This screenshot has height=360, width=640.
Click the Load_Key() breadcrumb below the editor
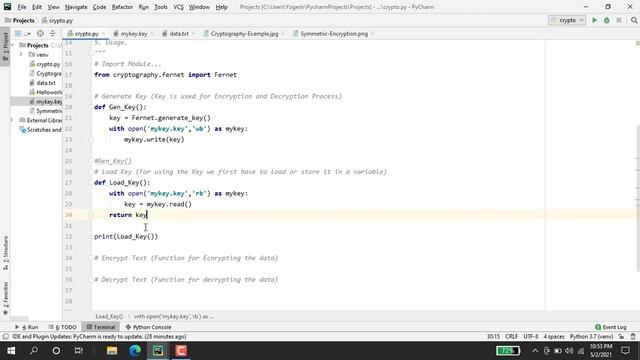pyautogui.click(x=109, y=316)
